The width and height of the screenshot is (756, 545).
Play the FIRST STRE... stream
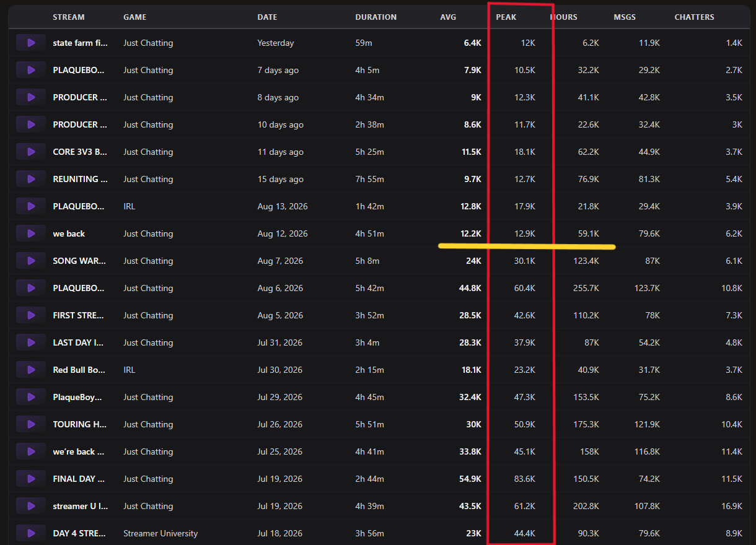click(x=31, y=315)
